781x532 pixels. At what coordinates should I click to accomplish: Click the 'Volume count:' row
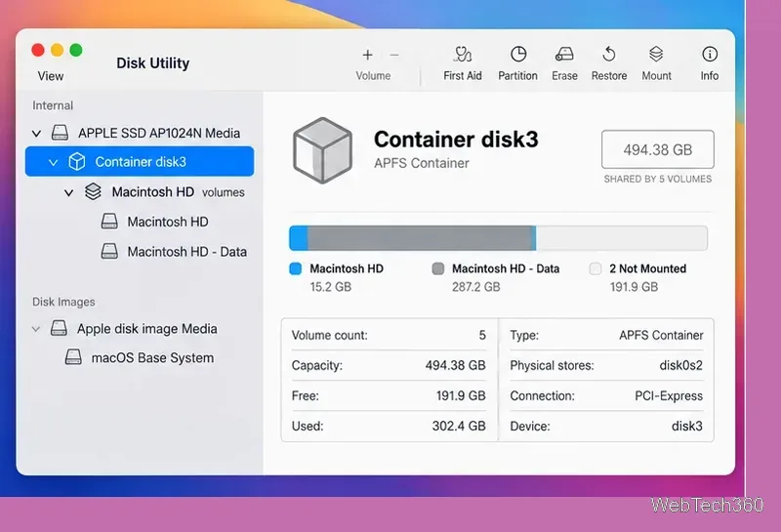point(389,335)
